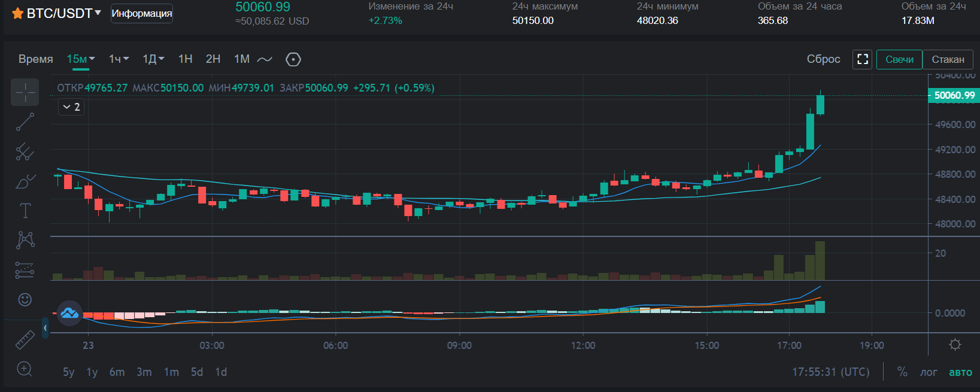Select the crosshair cursor tool
Image resolution: width=980 pixels, height=392 pixels.
(x=25, y=92)
